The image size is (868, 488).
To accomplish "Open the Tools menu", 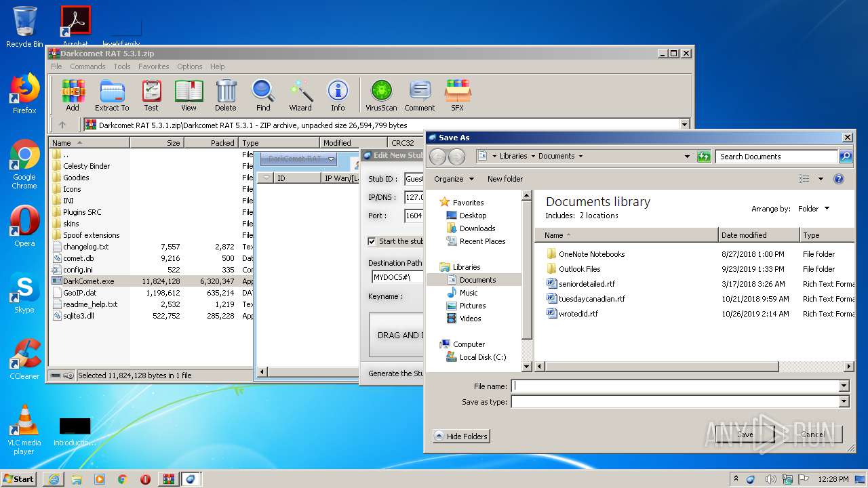I will pyautogui.click(x=122, y=66).
